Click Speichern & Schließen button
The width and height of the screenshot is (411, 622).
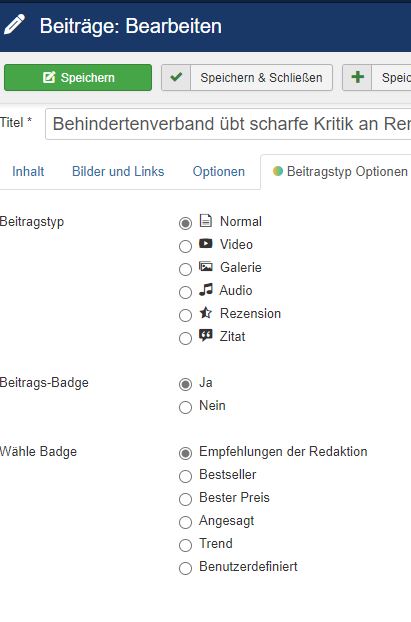coord(247,77)
